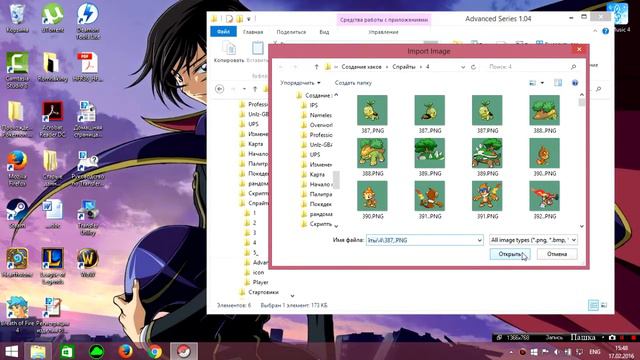Switch to the Вид ribbon tab
Screen dimensions: 640x360
[324, 32]
